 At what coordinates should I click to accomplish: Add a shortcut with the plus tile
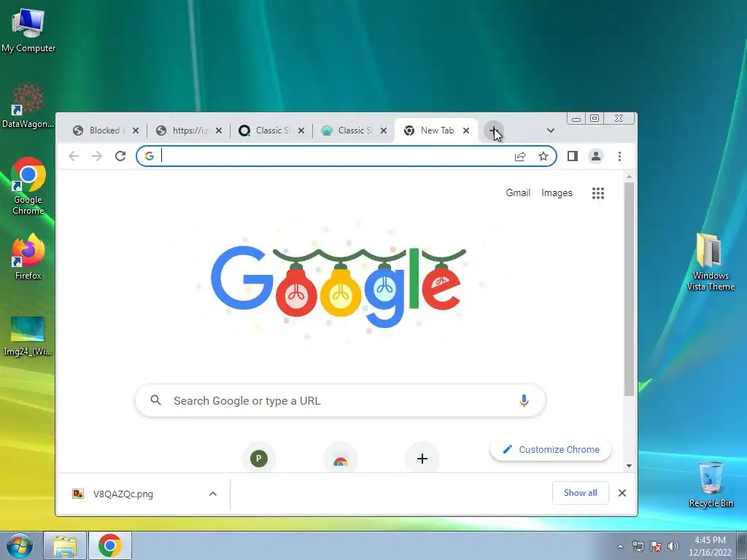422,458
